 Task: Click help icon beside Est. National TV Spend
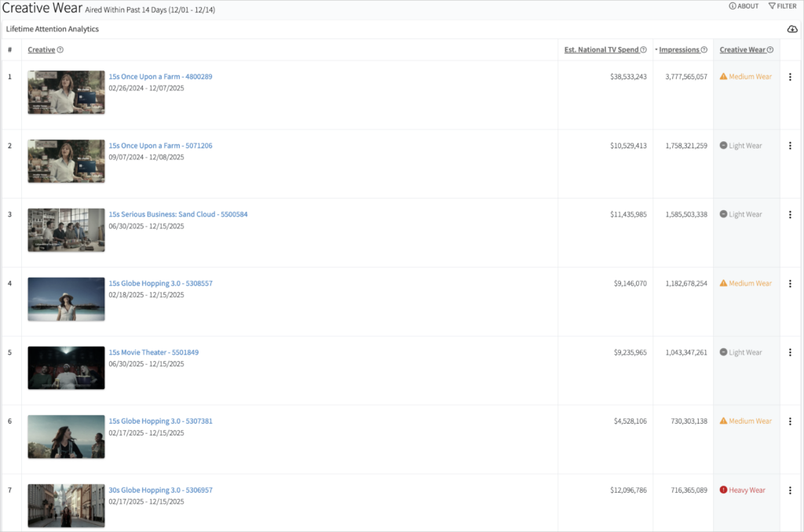pyautogui.click(x=644, y=50)
